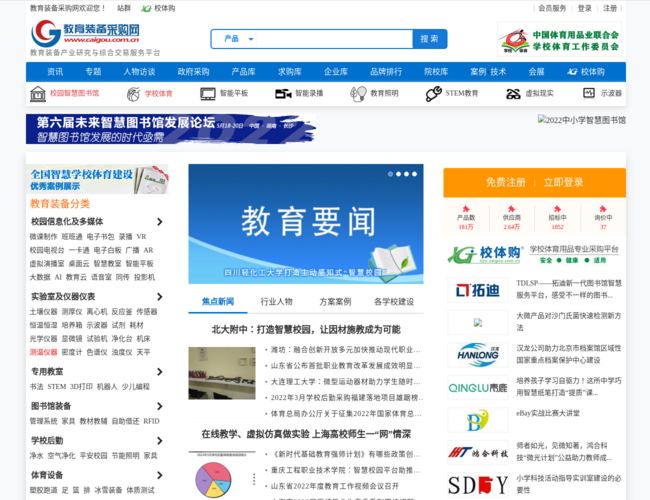Click the STEM教育 wrench icon
This screenshot has width=650, height=500.
pyautogui.click(x=434, y=94)
